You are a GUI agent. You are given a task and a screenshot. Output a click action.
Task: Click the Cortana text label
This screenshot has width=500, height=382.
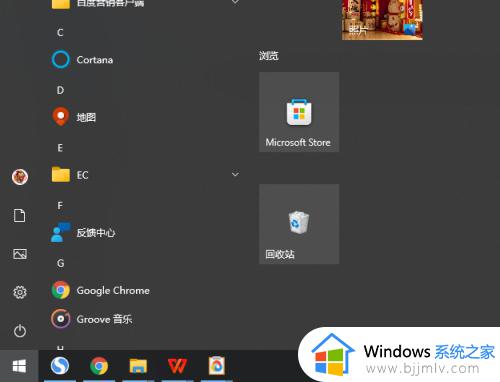(95, 60)
